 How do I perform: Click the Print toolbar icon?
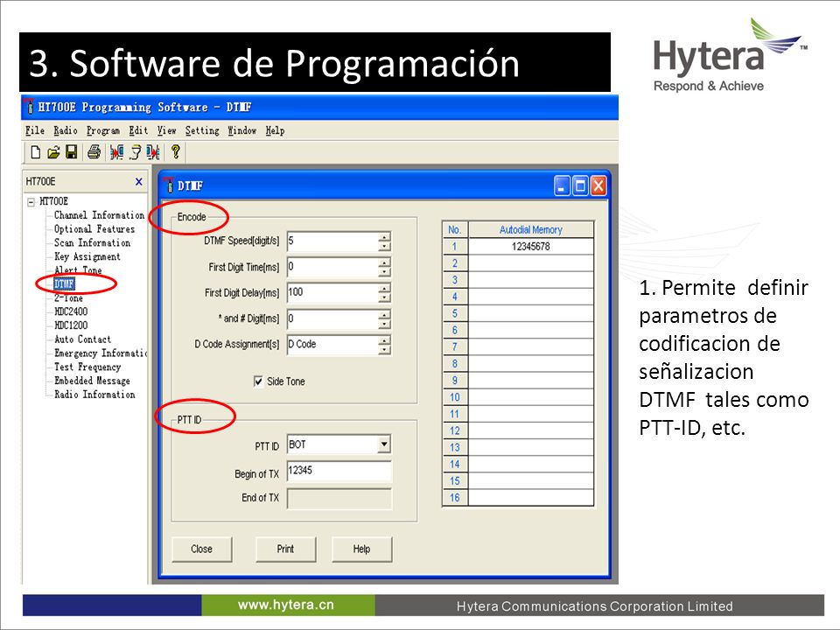coord(94,152)
